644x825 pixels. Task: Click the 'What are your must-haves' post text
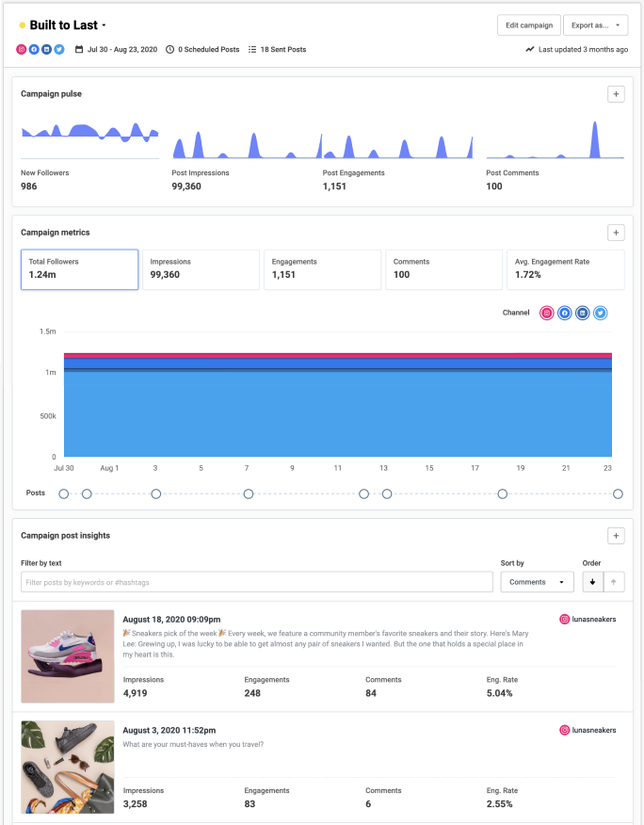pyautogui.click(x=193, y=745)
